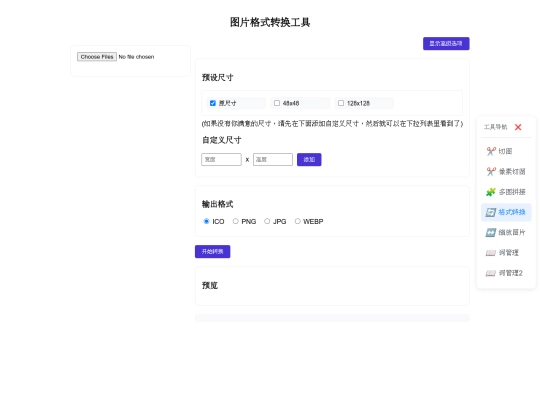The image size is (540, 405).
Task: Select the JPG output format
Action: [267, 221]
